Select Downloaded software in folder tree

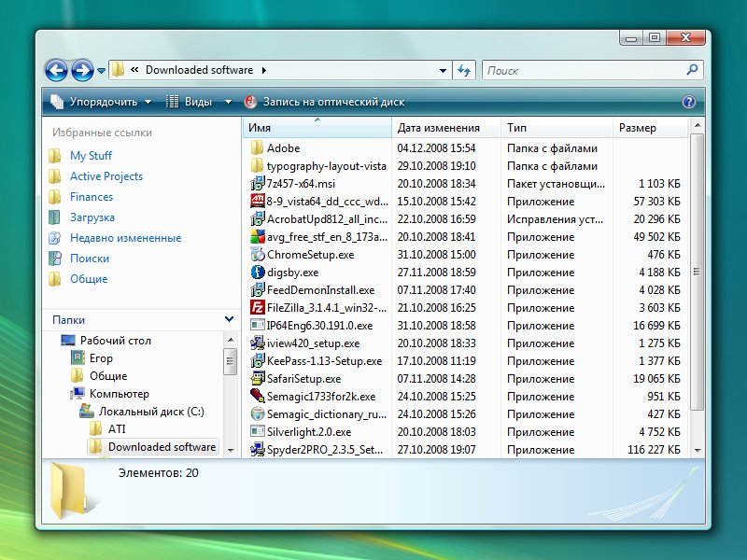[162, 447]
